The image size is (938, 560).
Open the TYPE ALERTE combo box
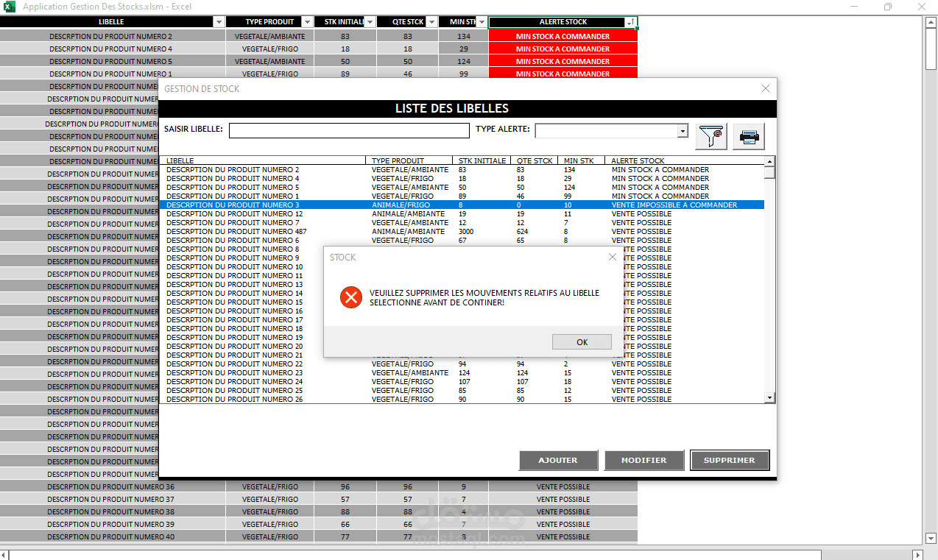pyautogui.click(x=683, y=131)
